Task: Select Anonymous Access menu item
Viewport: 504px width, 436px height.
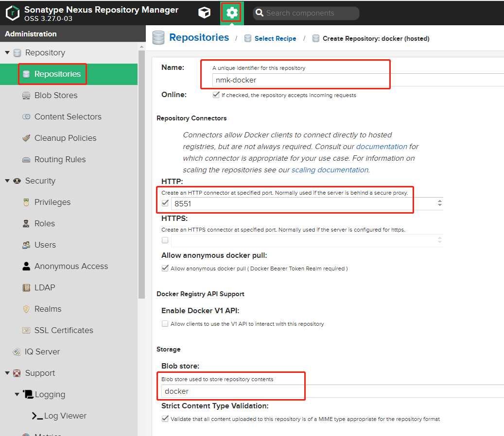Action: [x=71, y=266]
